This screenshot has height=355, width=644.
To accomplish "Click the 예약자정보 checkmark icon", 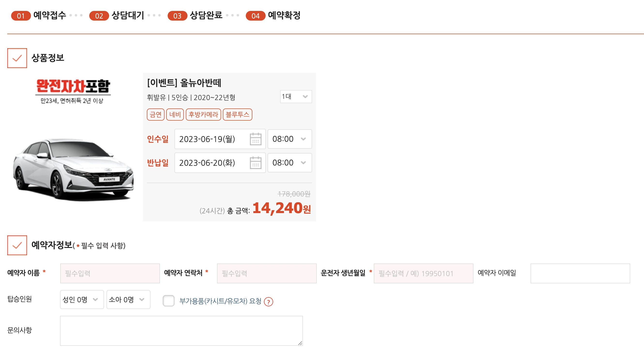I will click(17, 245).
